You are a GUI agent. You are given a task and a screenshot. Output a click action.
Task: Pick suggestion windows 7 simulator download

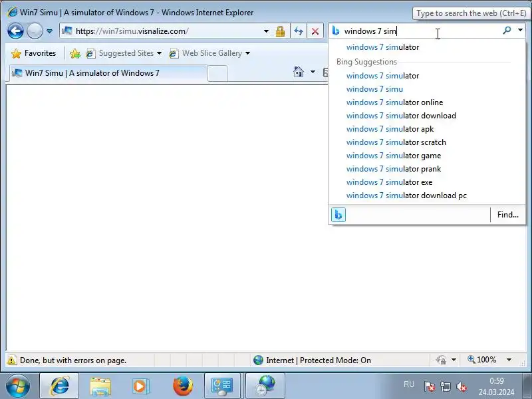(x=427, y=116)
